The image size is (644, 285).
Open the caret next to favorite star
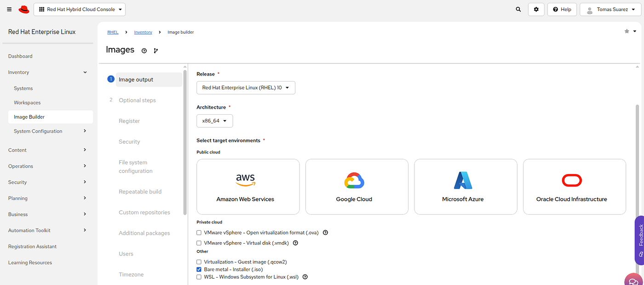[635, 31]
